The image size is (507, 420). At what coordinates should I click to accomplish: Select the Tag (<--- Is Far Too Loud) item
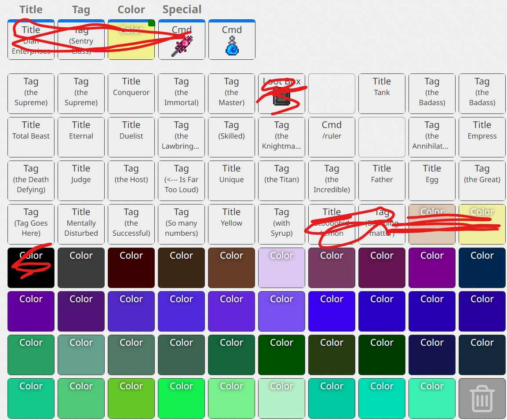tap(182, 181)
